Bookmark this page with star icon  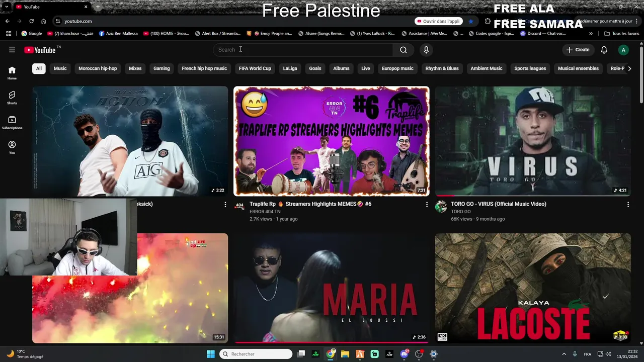click(471, 21)
